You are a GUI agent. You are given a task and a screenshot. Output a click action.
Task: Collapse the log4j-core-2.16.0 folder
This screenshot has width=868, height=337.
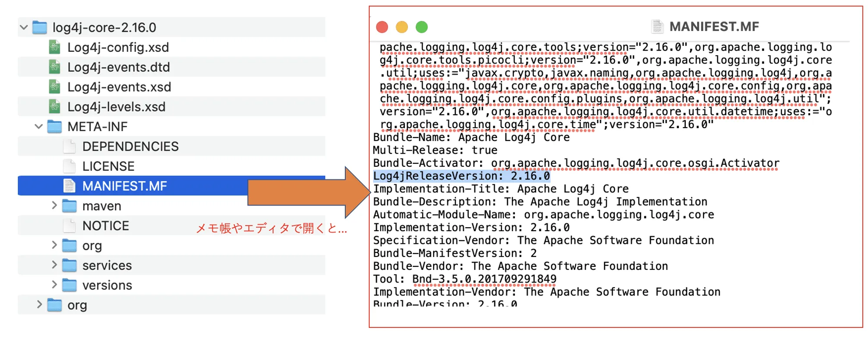pos(24,27)
